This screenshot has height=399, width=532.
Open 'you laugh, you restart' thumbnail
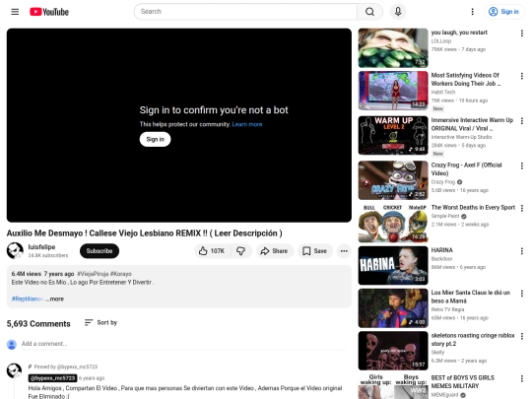[393, 48]
